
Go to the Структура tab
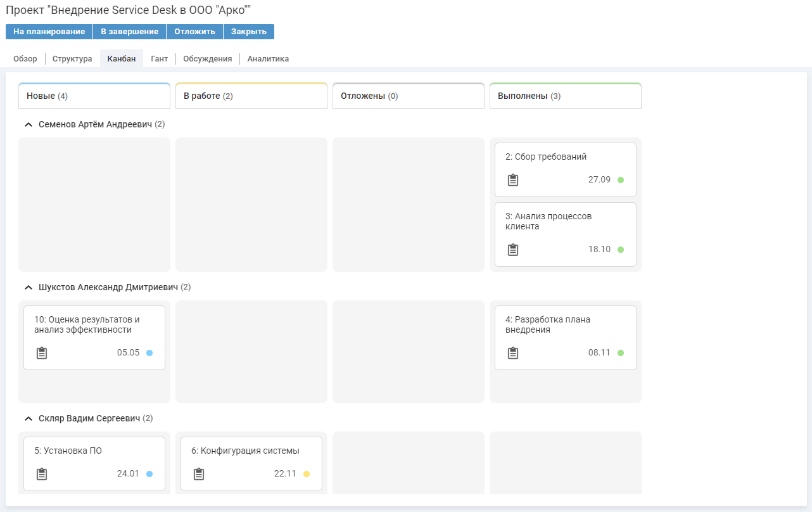click(72, 59)
